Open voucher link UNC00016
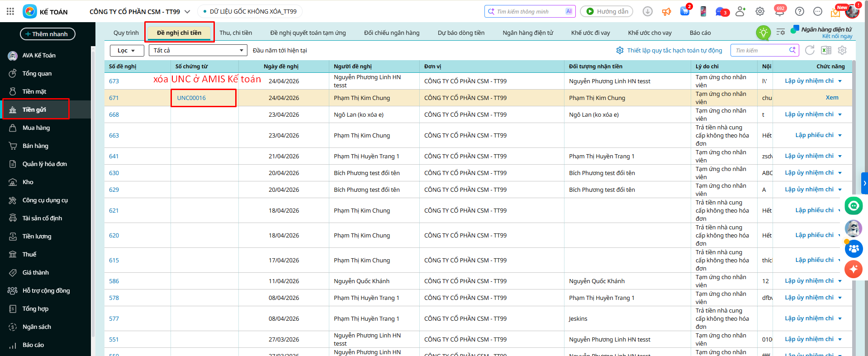The height and width of the screenshot is (356, 868). [191, 98]
